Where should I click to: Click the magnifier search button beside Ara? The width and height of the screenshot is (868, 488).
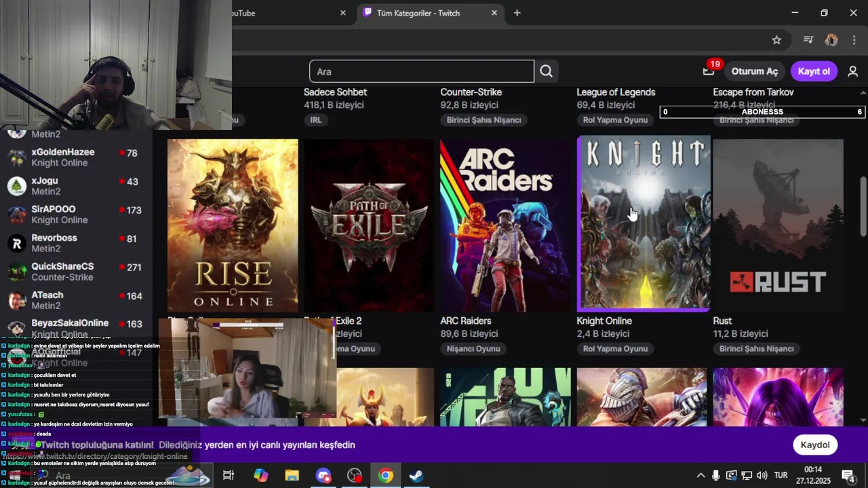click(x=547, y=71)
